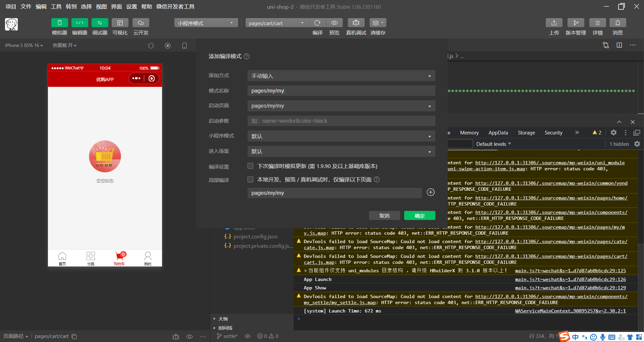Switch to the Storage tab in DevTools
Image resolution: width=644 pixels, height=342 pixels.
pos(526,132)
